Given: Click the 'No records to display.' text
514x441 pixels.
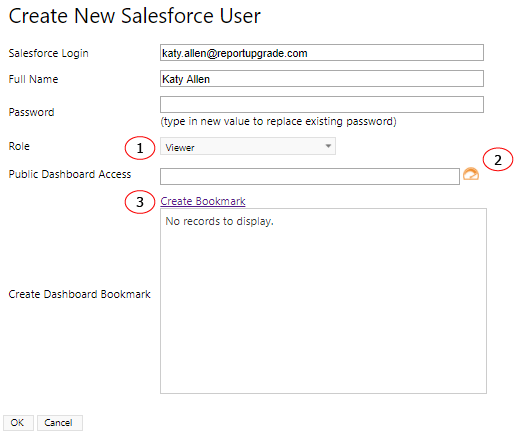Looking at the screenshot, I should click(219, 221).
